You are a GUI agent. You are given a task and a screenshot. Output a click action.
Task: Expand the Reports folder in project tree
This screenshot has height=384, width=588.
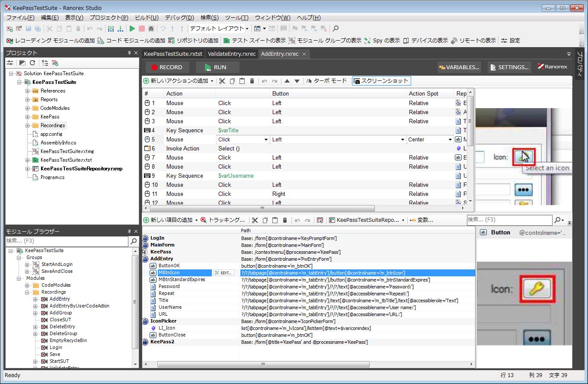click(x=28, y=99)
